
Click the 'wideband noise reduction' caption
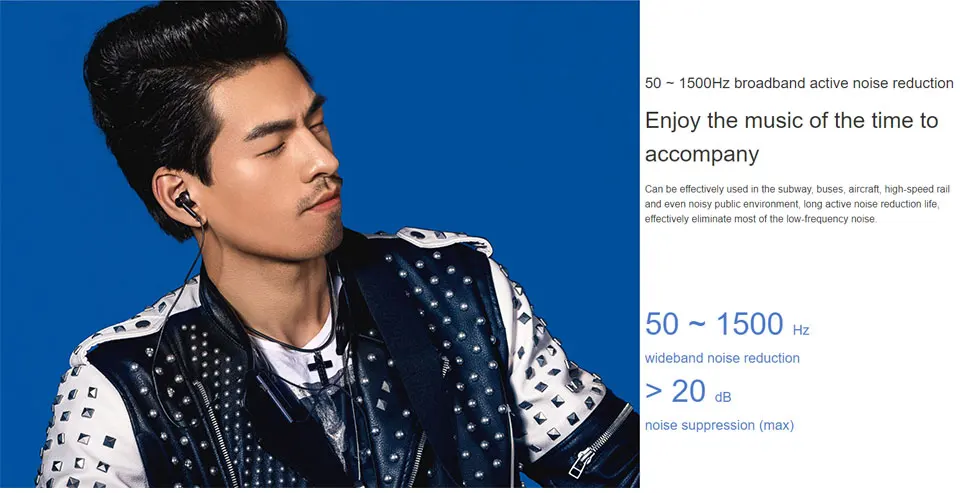click(x=722, y=358)
